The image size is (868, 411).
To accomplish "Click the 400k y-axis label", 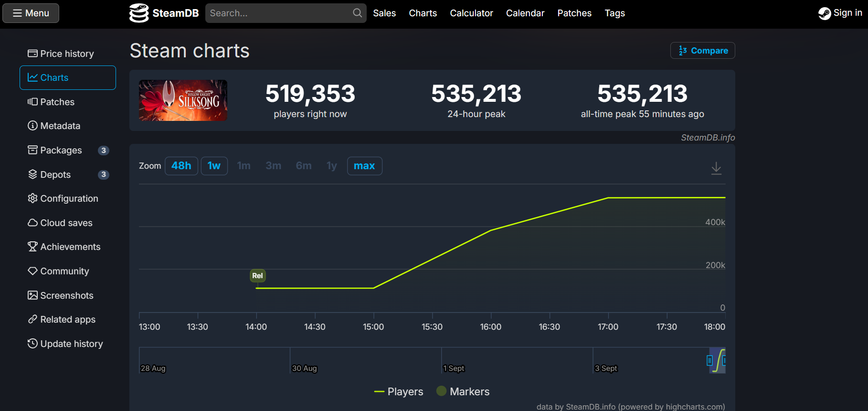I will 715,222.
